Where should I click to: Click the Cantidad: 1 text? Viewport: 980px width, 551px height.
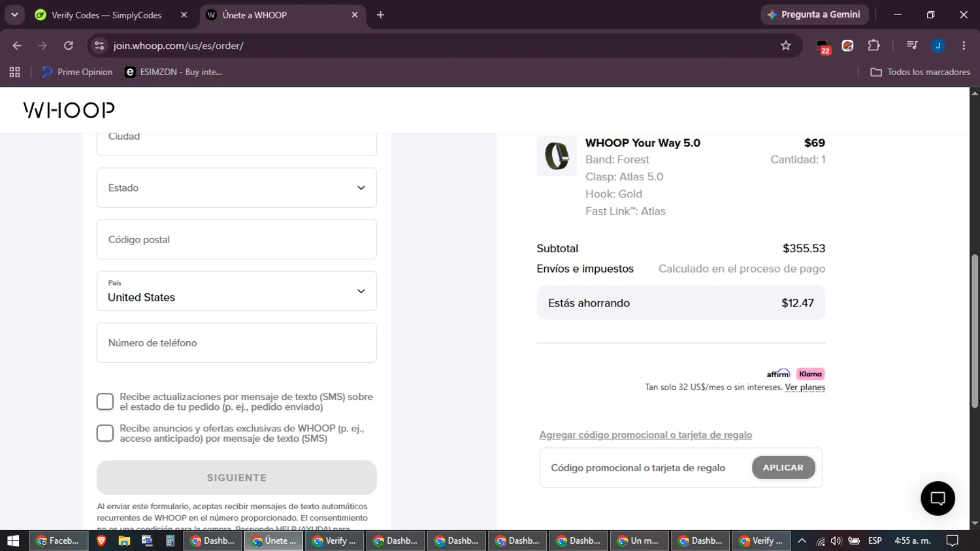[798, 159]
